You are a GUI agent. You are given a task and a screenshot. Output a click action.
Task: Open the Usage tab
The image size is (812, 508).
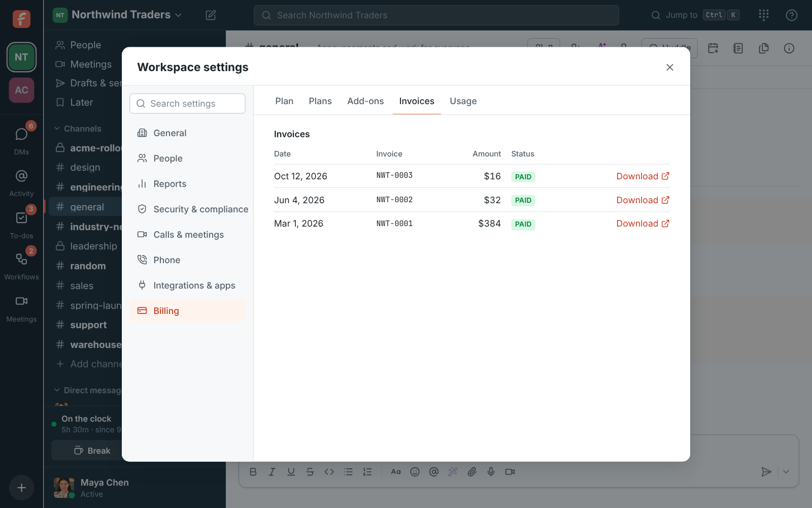(x=463, y=101)
